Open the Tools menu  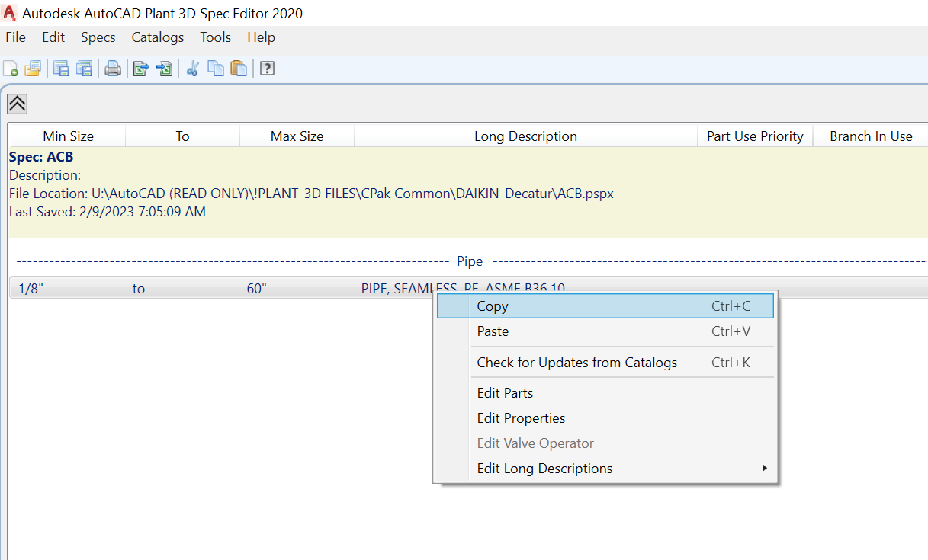(216, 37)
